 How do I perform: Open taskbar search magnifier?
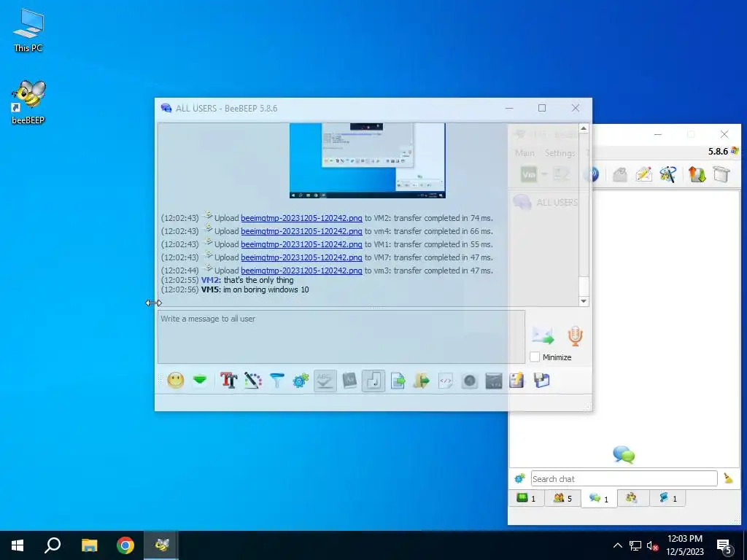coord(53,545)
